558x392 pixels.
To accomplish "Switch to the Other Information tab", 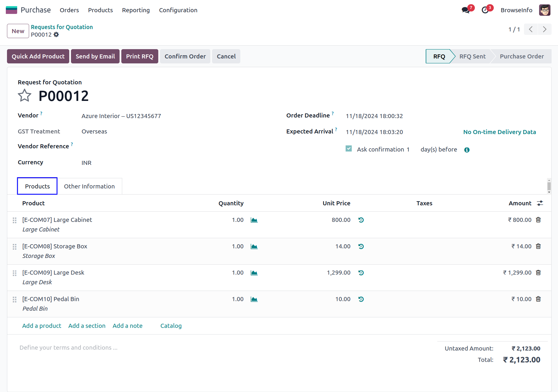I will (89, 186).
